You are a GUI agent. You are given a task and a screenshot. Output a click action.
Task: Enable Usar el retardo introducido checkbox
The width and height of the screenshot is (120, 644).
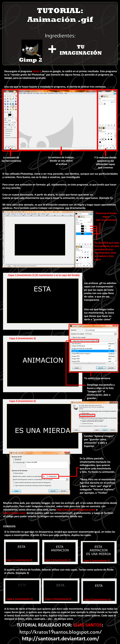[x=14, y=483]
